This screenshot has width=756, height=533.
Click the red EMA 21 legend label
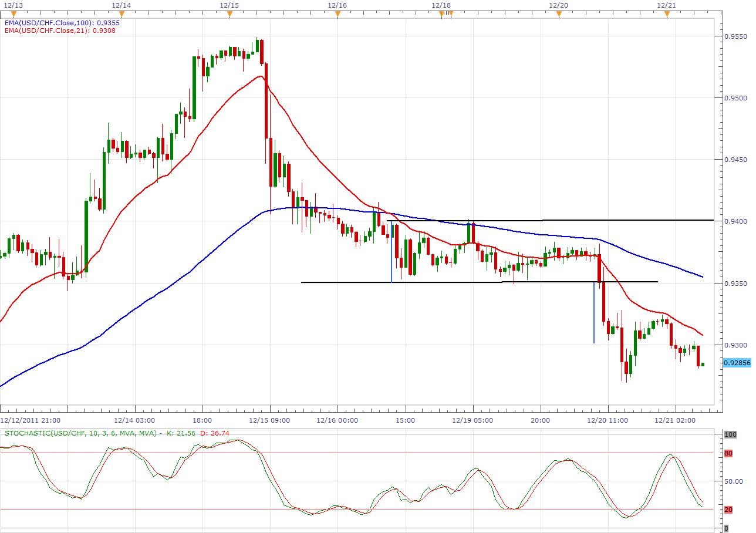pos(59,31)
